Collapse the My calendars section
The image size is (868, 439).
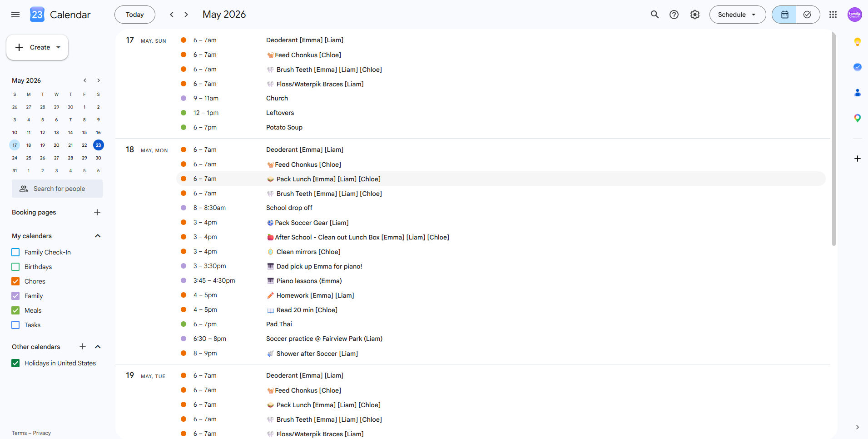click(98, 236)
